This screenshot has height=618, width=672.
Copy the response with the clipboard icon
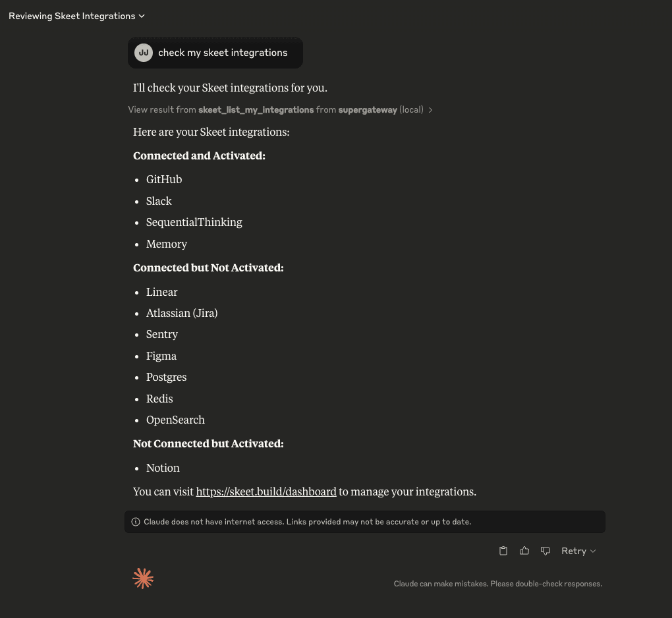(503, 551)
